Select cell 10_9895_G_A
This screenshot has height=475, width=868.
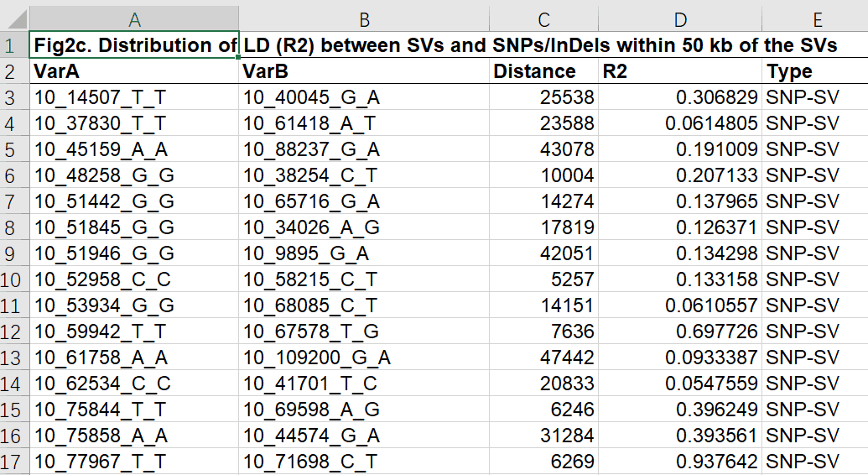pos(364,253)
